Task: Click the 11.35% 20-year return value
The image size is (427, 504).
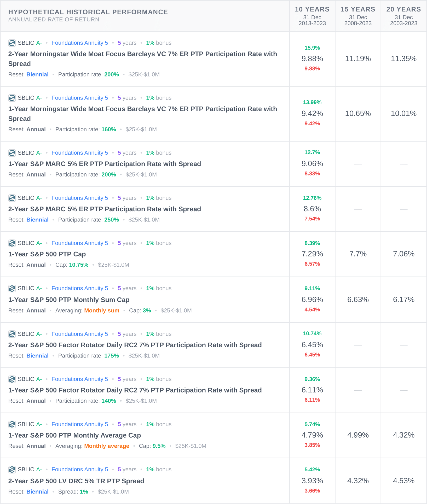Action: (x=403, y=59)
